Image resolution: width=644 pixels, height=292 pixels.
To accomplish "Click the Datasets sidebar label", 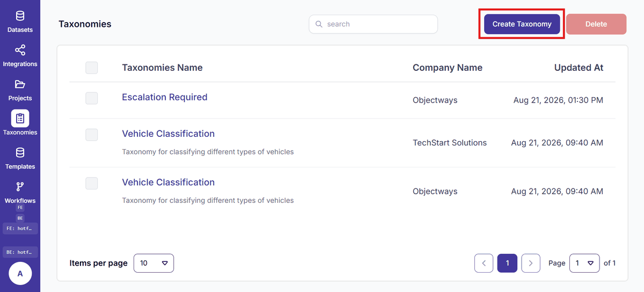I will tap(20, 30).
